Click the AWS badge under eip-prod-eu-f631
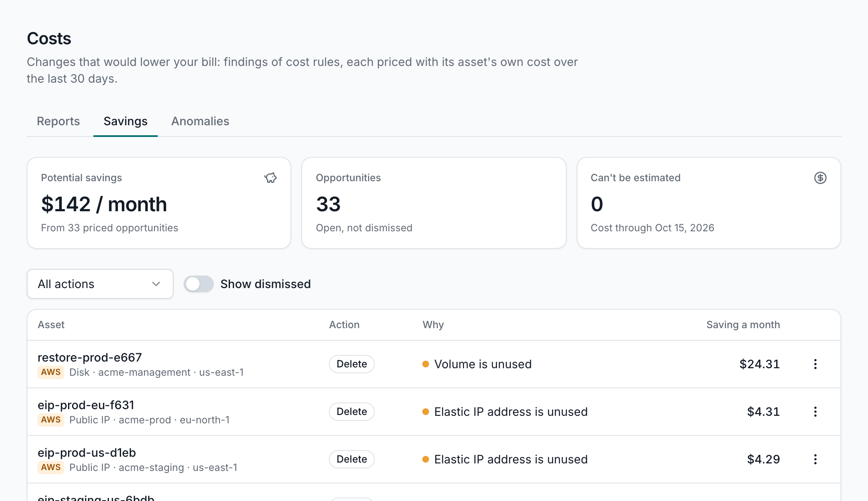 51,420
